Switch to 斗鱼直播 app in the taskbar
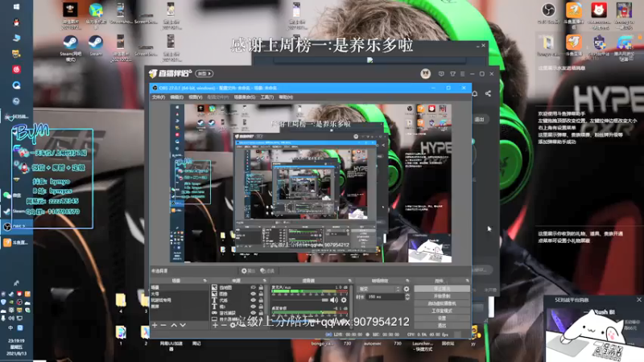This screenshot has height=362, width=644. (x=16, y=243)
